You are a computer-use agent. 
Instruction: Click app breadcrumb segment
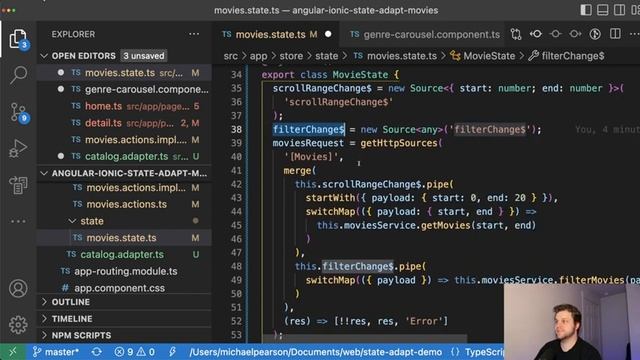(258, 56)
